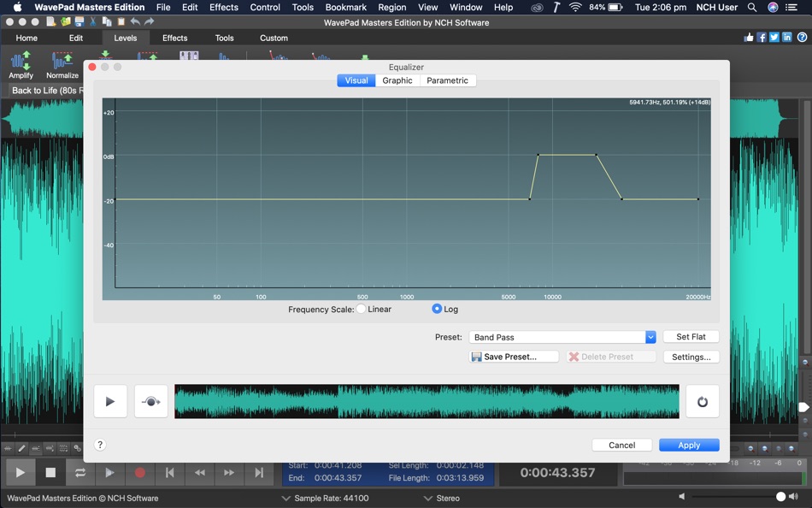Select Log frequency scale
The width and height of the screenshot is (812, 508).
(437, 309)
